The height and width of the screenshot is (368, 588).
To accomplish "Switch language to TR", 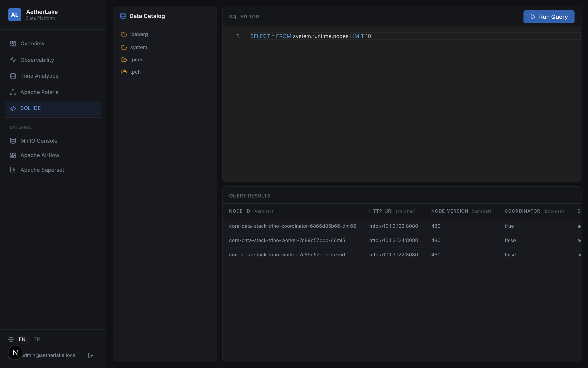I will tap(37, 339).
